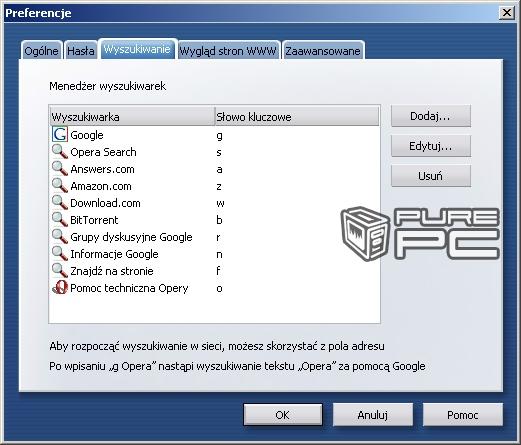Select the Amazon.com entry

(x=101, y=186)
